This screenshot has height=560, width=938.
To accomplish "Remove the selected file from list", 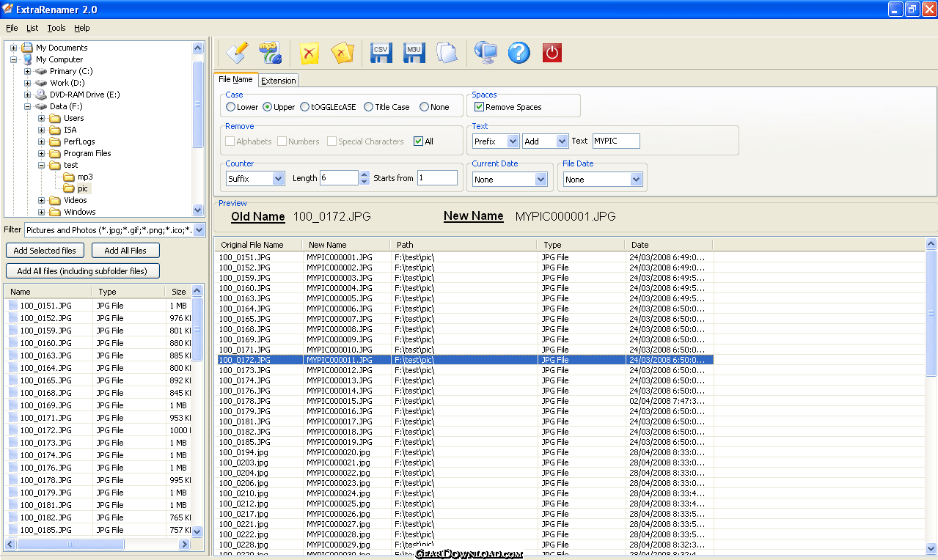I will pos(310,53).
